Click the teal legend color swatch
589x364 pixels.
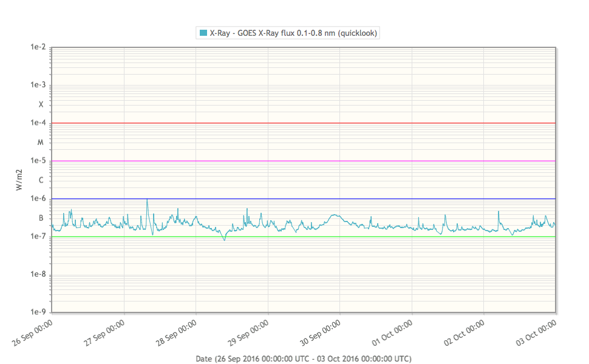click(x=203, y=33)
